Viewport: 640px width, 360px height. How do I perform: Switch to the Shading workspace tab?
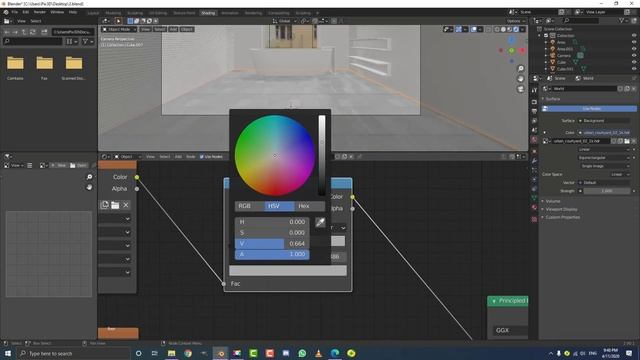[x=208, y=13]
